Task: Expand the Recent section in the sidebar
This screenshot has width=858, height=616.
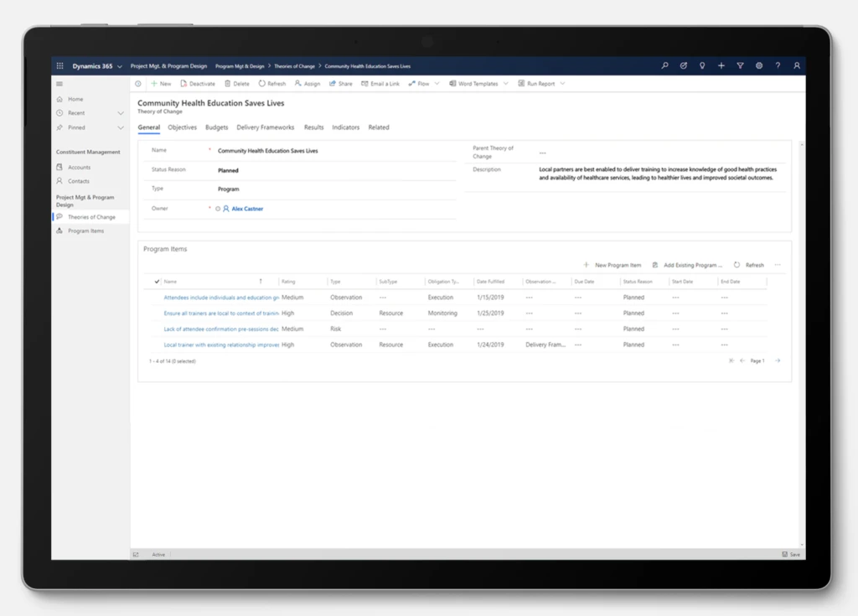Action: click(79, 112)
